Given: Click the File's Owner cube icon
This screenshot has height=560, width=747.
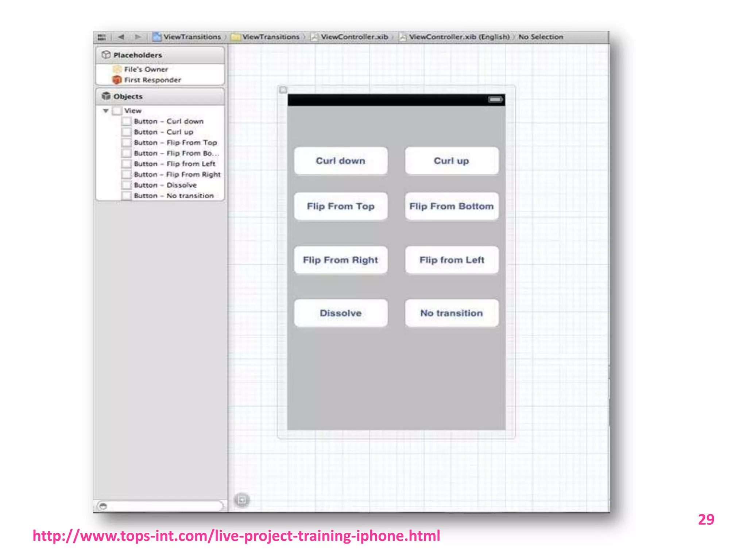Looking at the screenshot, I should click(117, 69).
